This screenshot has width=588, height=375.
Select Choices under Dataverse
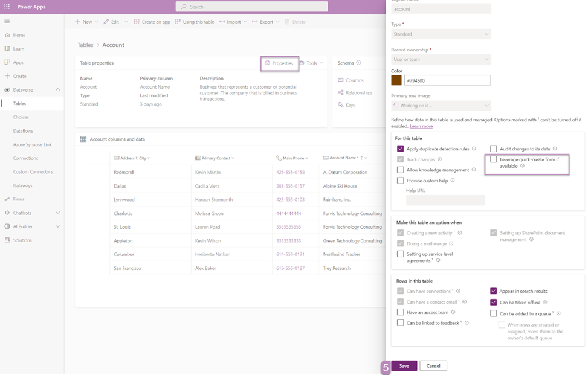pyautogui.click(x=21, y=117)
